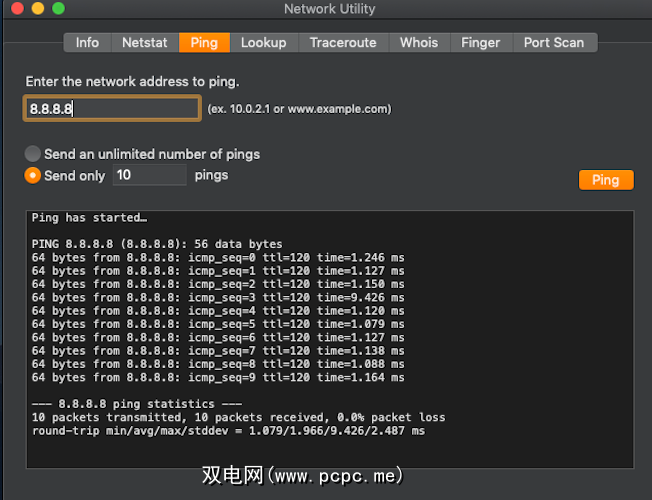Select the Ping tab
Screen dimensions: 652x500
coord(204,42)
